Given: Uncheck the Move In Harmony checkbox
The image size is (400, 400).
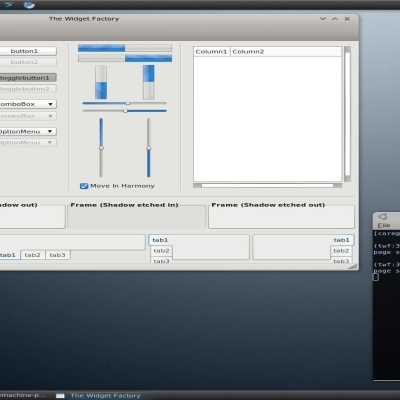Looking at the screenshot, I should (84, 186).
